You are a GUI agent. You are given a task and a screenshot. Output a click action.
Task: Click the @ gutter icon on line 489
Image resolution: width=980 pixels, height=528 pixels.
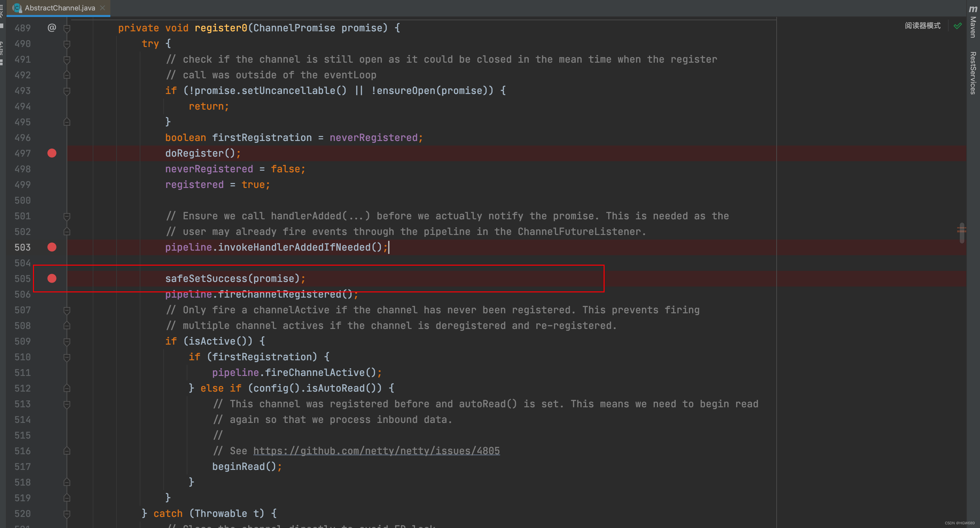pyautogui.click(x=52, y=28)
